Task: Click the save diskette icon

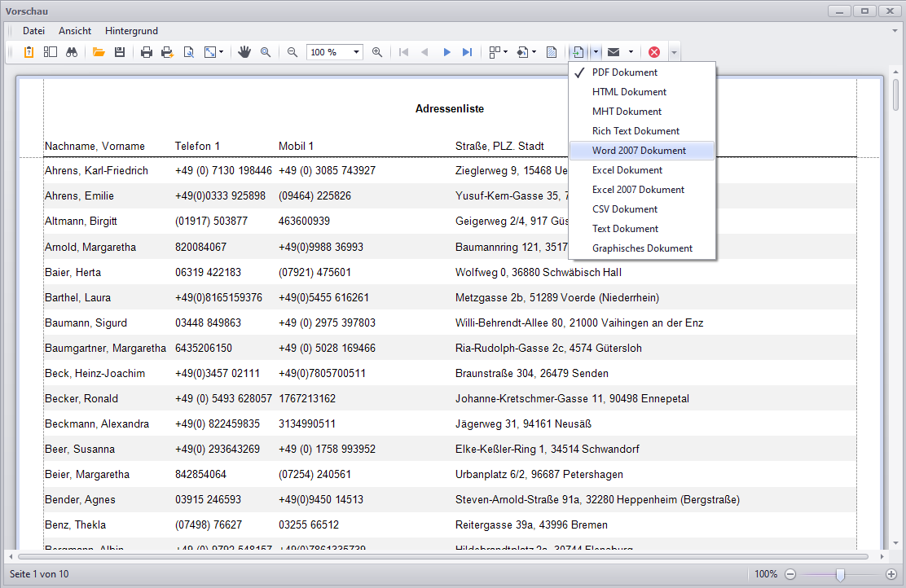Action: point(119,52)
